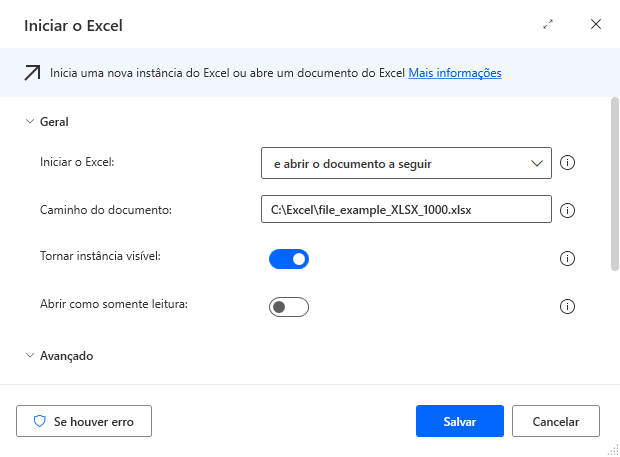Show info for Caminho do documento
Image resolution: width=620 pixels, height=457 pixels.
click(567, 210)
